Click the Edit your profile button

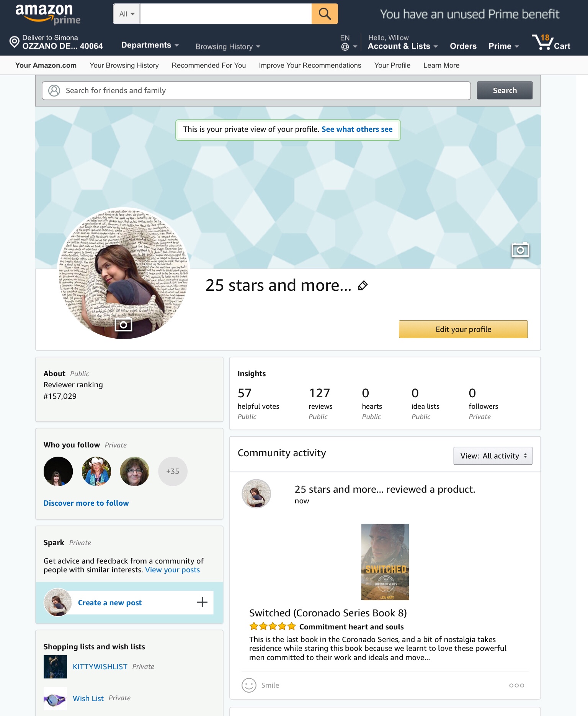pyautogui.click(x=463, y=329)
